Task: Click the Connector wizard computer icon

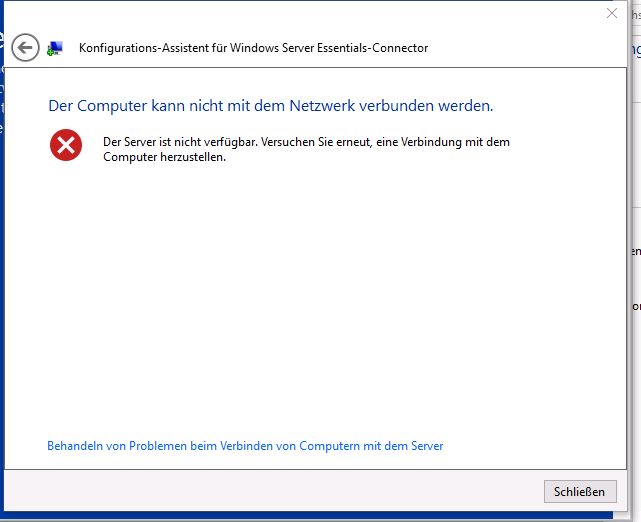Action: click(x=55, y=47)
